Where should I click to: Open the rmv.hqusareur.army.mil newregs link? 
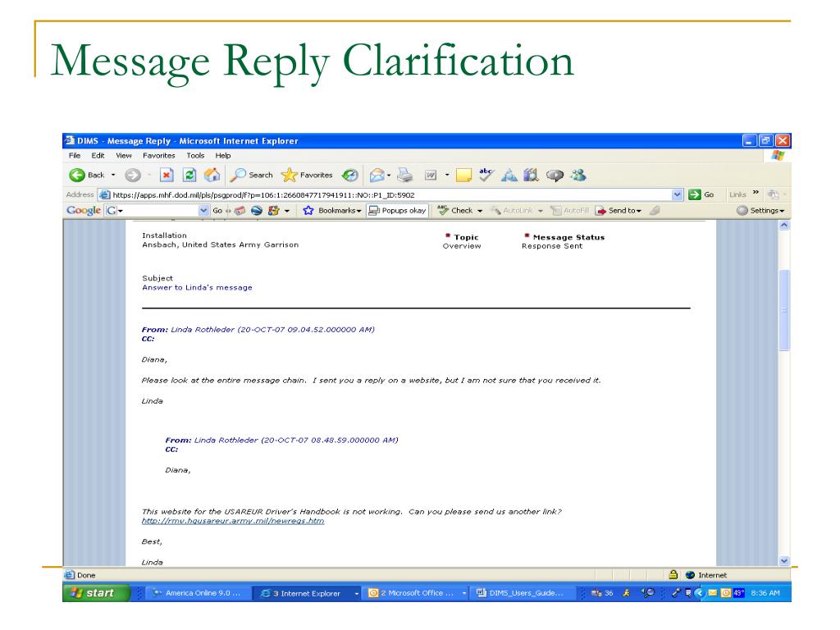click(x=233, y=521)
